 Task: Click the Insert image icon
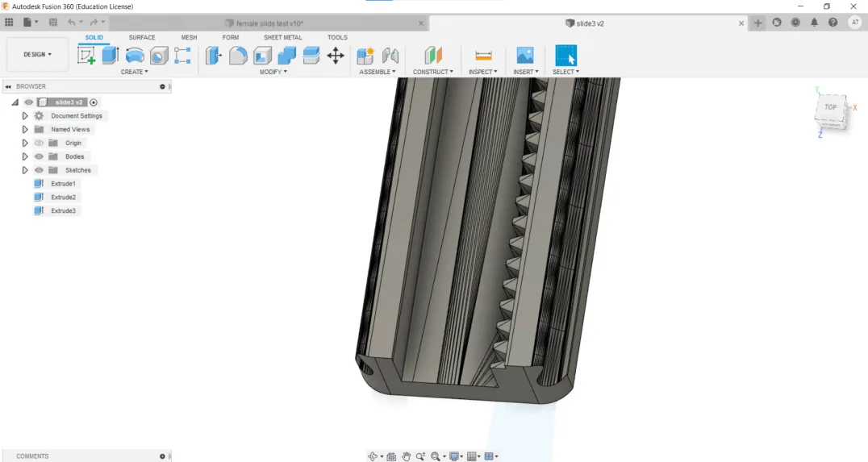[x=525, y=56]
